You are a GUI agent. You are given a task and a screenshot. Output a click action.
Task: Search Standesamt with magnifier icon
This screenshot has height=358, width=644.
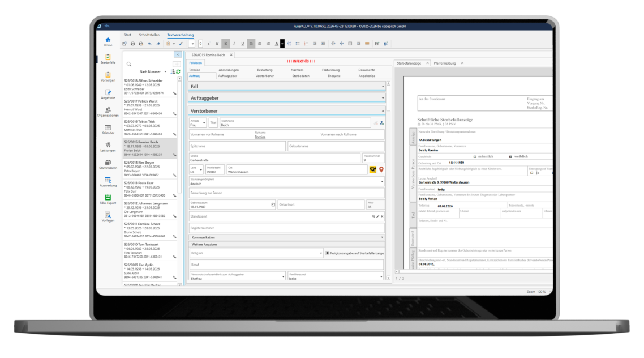[x=373, y=216]
